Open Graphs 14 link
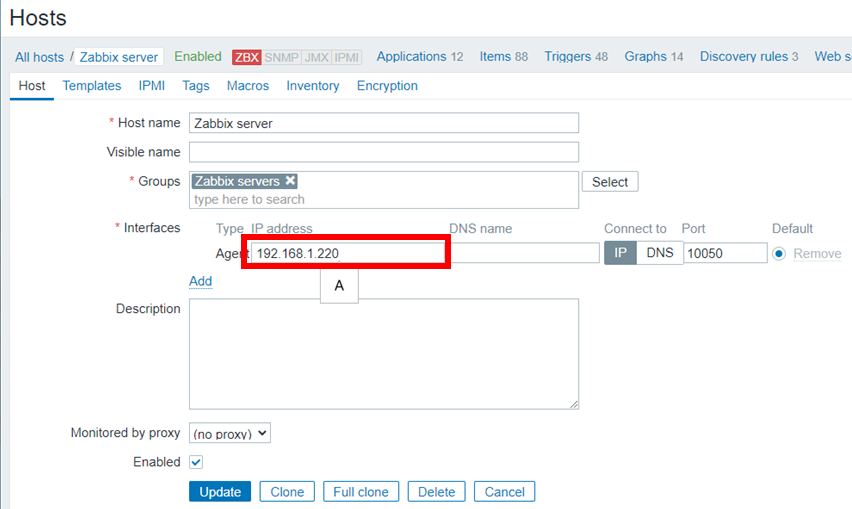 [653, 56]
